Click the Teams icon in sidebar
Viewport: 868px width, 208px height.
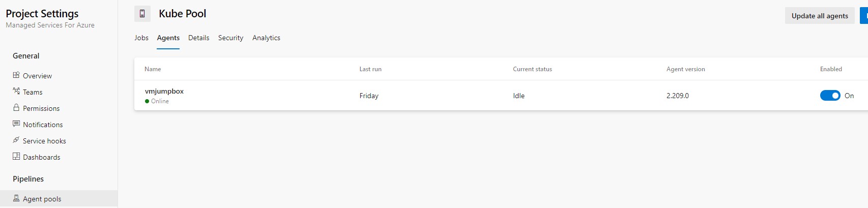[x=16, y=92]
